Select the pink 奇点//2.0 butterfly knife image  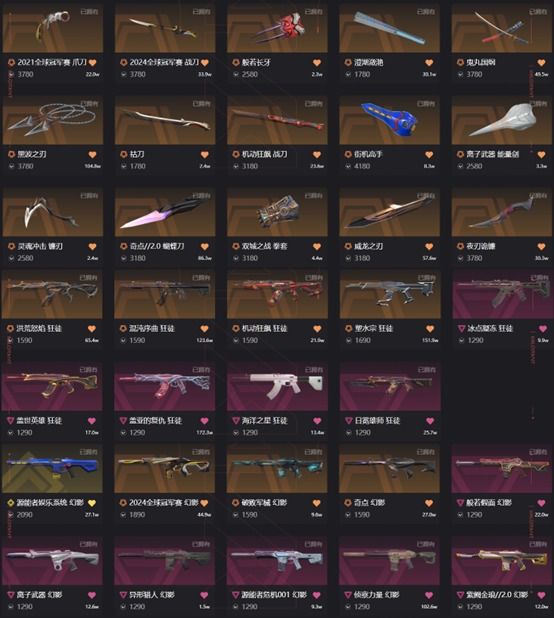pyautogui.click(x=165, y=212)
